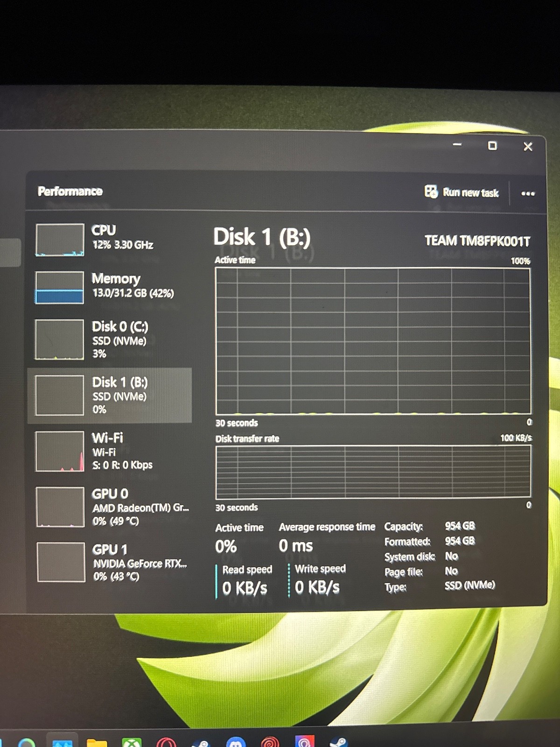560x747 pixels.
Task: Click the Type SSD (NVMe) value
Action: tap(469, 585)
